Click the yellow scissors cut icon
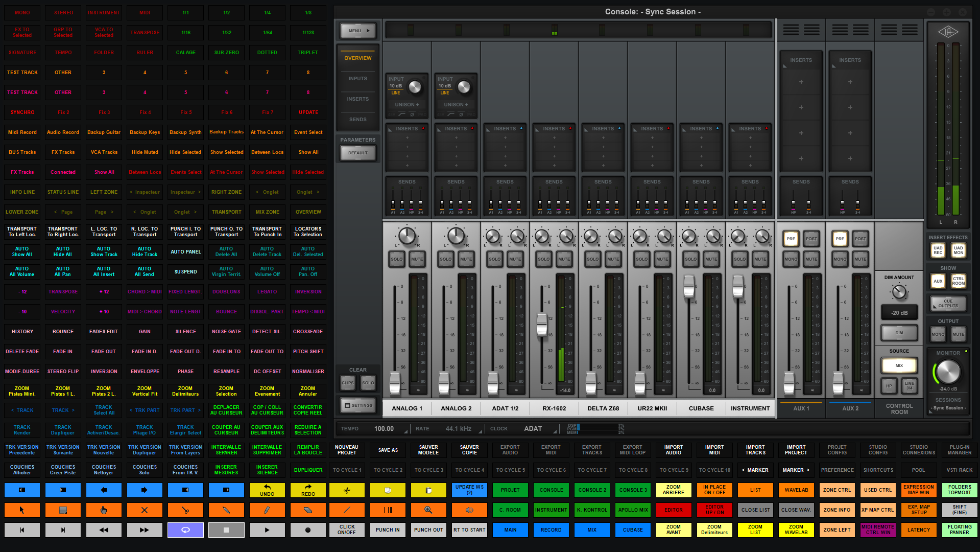The height and width of the screenshot is (552, 980). tap(347, 490)
